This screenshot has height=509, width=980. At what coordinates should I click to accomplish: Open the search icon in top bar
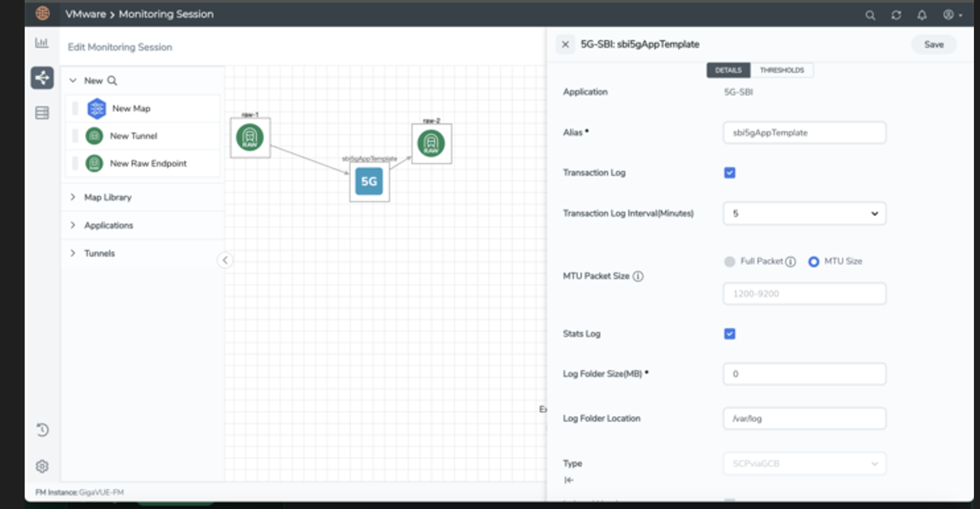870,15
